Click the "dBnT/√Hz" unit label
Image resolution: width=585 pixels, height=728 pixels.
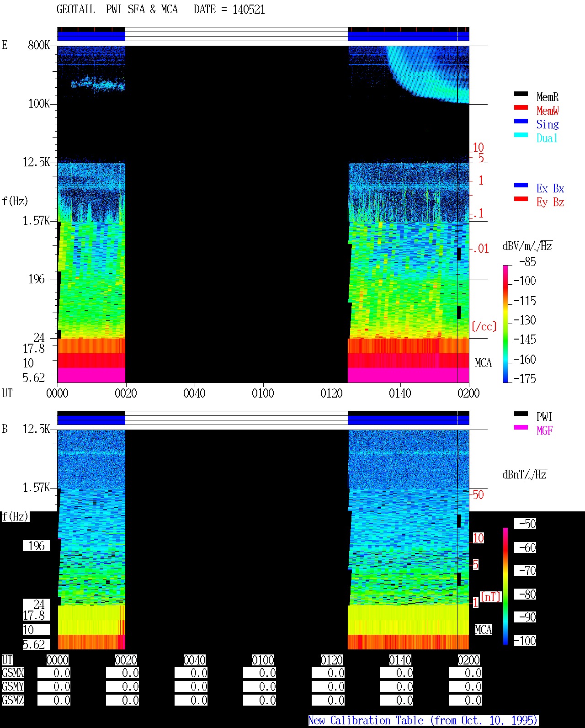525,474
